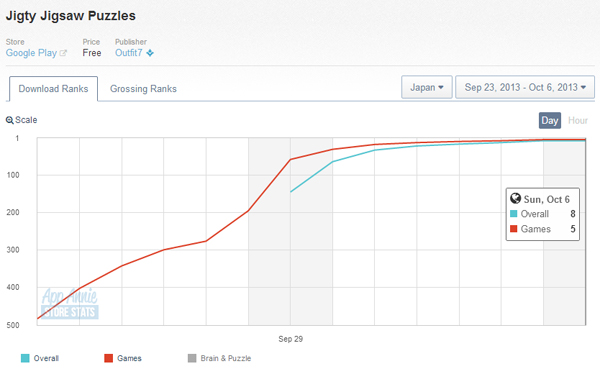Click the verified badge icon next to Outfit7
The height and width of the screenshot is (380, 600).
pos(150,53)
